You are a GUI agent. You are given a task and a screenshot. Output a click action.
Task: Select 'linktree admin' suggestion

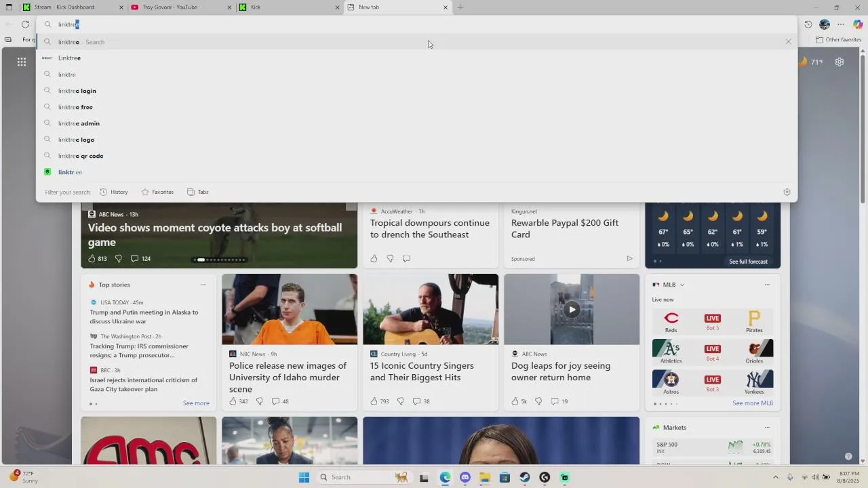coord(416,123)
